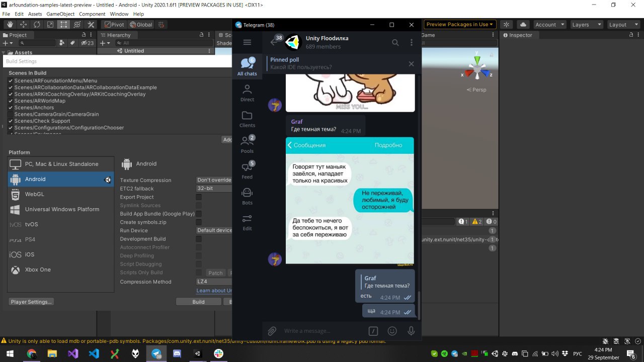
Task: Select the Rotate tool in Unity toolbar
Action: tap(37, 24)
